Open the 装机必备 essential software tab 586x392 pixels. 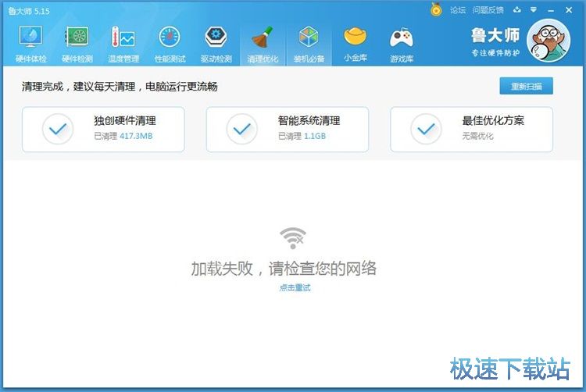click(309, 45)
